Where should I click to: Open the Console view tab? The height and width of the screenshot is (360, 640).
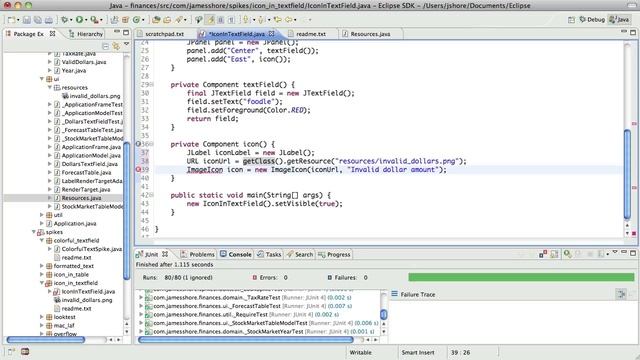click(x=236, y=254)
